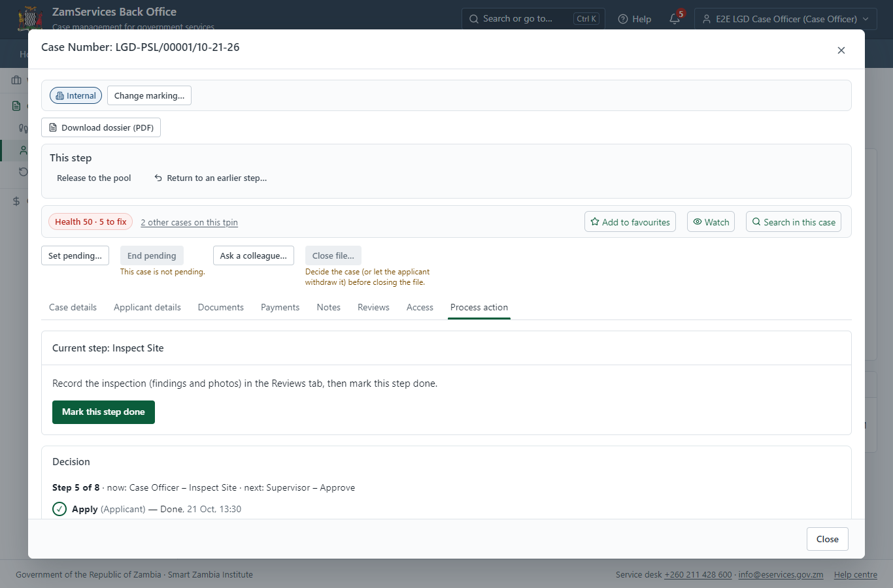Open the Payments tab
Viewport: 893px width, 588px height.
[280, 307]
